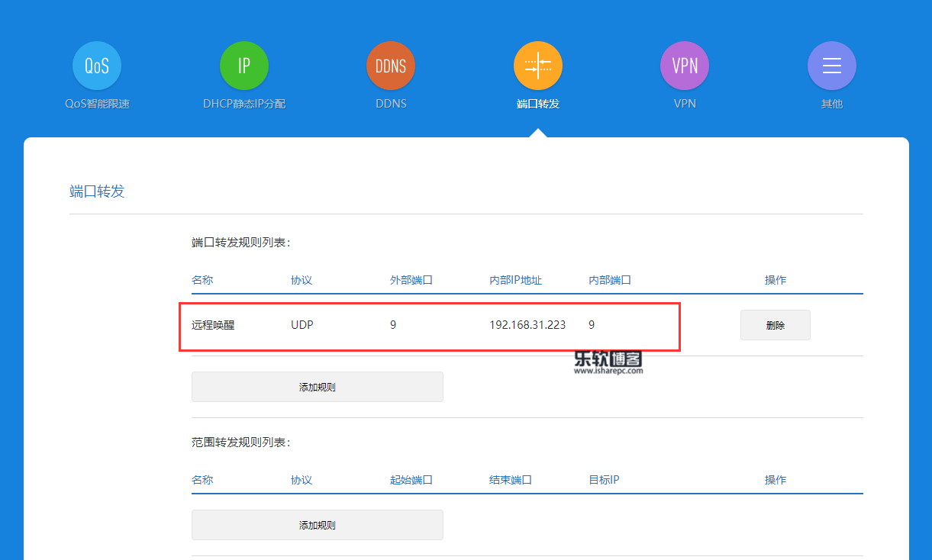Go to the DHCP静态IP分配 tab label

243,104
